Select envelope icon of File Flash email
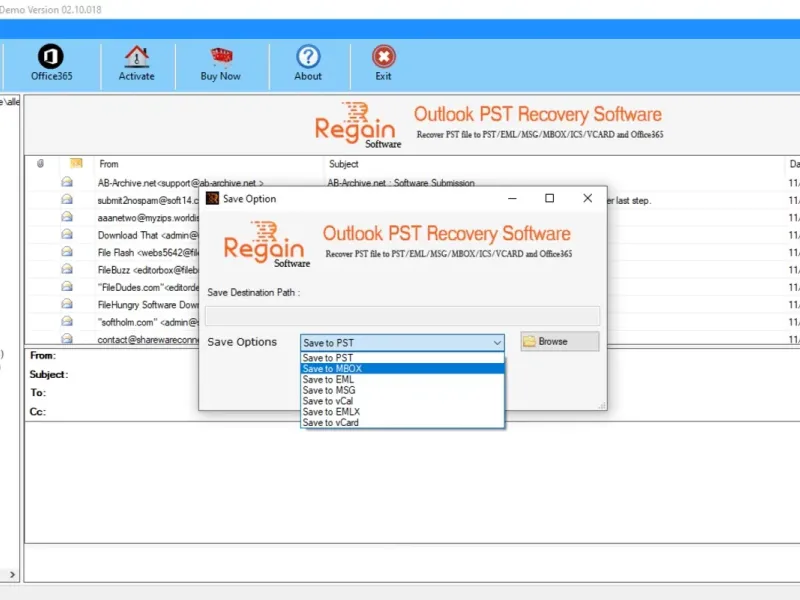 click(x=67, y=252)
